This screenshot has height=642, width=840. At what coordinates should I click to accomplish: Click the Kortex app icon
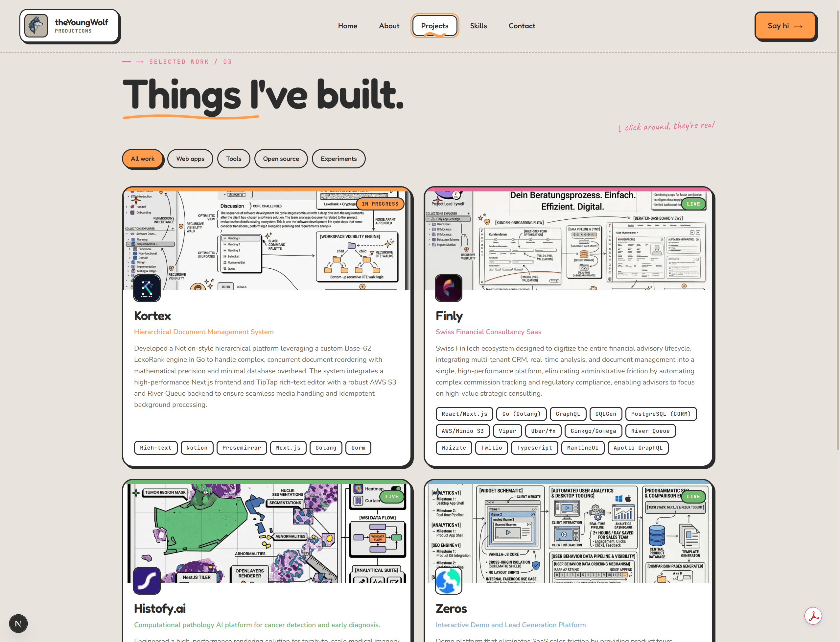[x=147, y=288]
